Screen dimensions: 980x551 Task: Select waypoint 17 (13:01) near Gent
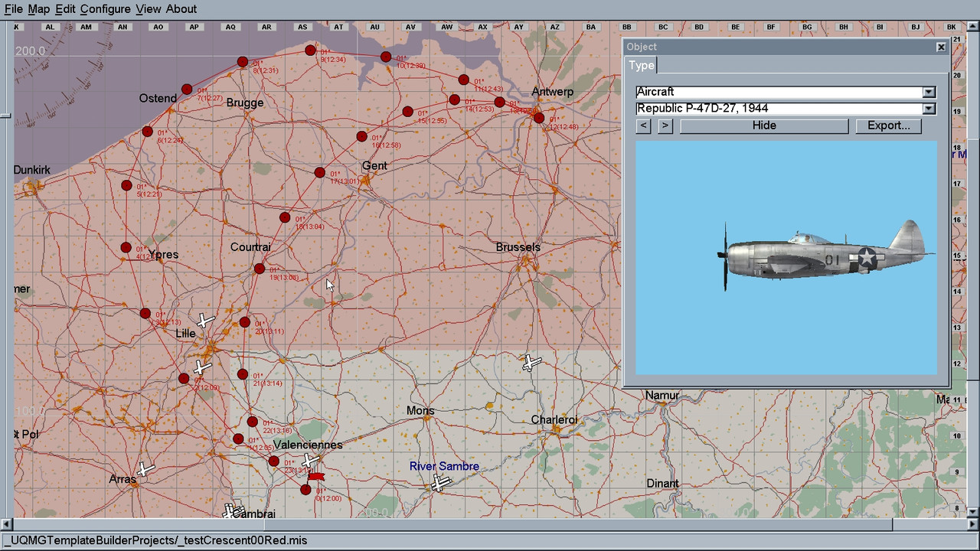click(x=320, y=173)
